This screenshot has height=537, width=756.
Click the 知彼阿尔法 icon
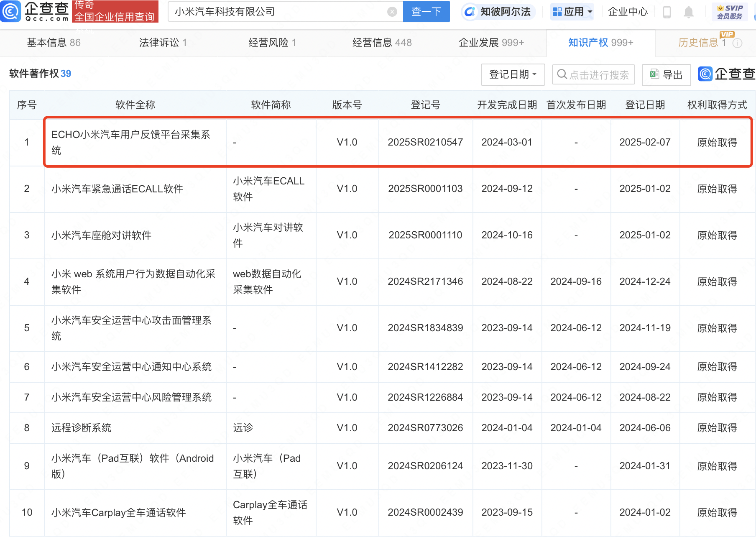[x=470, y=12]
